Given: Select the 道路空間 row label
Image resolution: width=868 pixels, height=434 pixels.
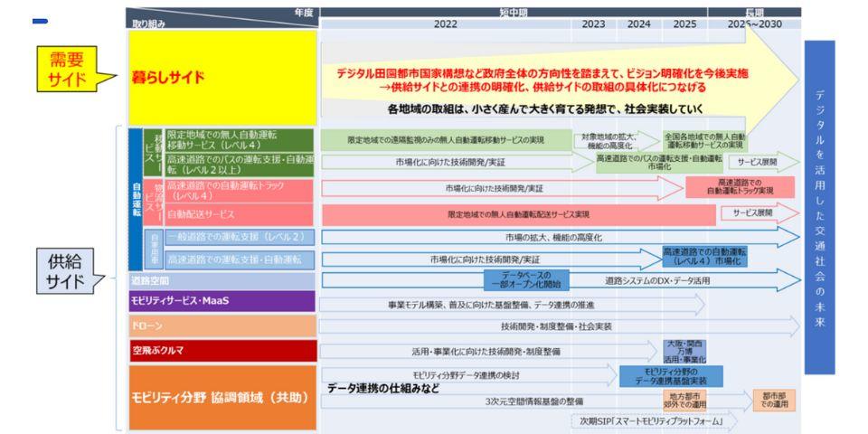Looking at the screenshot, I should [x=222, y=281].
